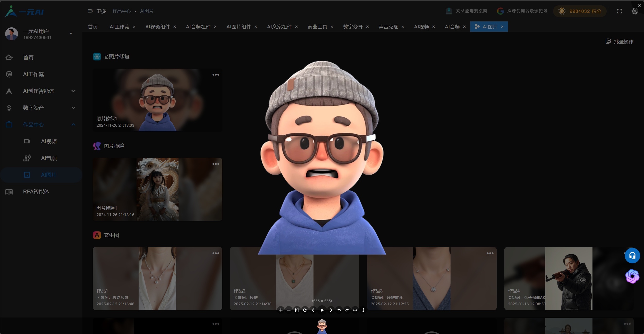Image resolution: width=644 pixels, height=334 pixels.
Task: Flip the image horizontally
Action: 355,310
